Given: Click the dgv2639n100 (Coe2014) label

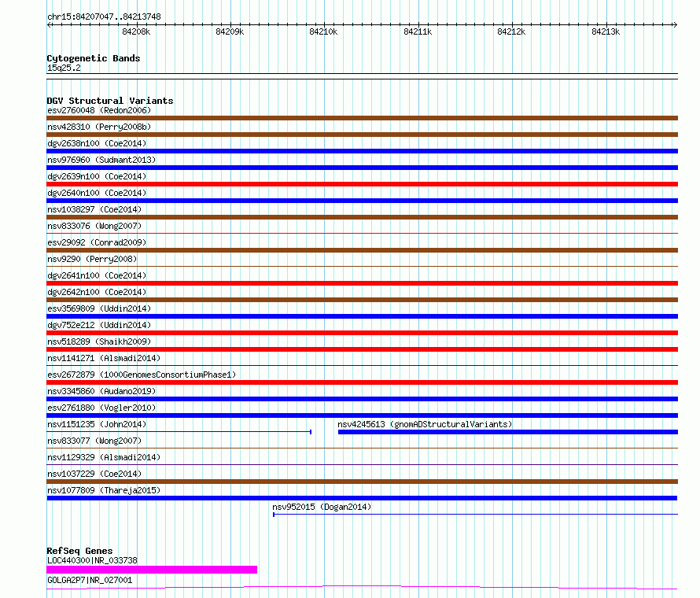Looking at the screenshot, I should 97,176.
